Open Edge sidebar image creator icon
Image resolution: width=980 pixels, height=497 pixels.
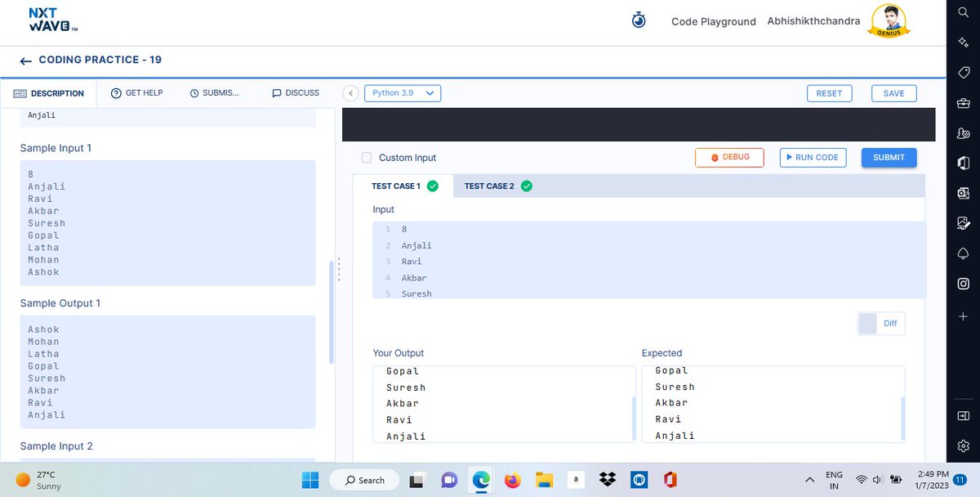[x=963, y=223]
